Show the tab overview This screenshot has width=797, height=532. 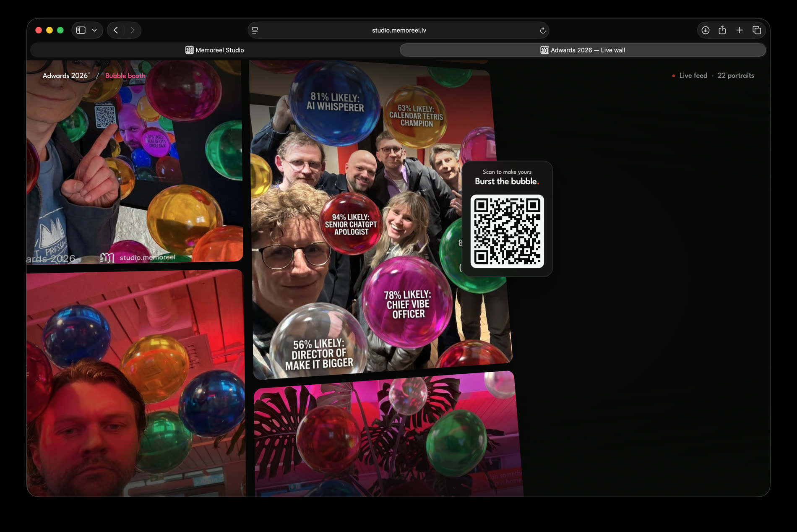point(757,30)
